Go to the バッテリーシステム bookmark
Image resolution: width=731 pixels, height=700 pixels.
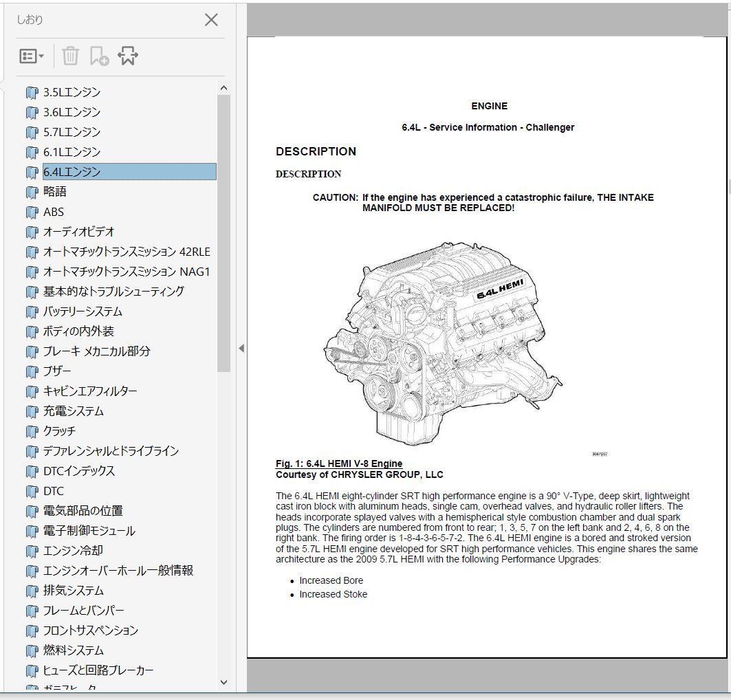click(83, 311)
